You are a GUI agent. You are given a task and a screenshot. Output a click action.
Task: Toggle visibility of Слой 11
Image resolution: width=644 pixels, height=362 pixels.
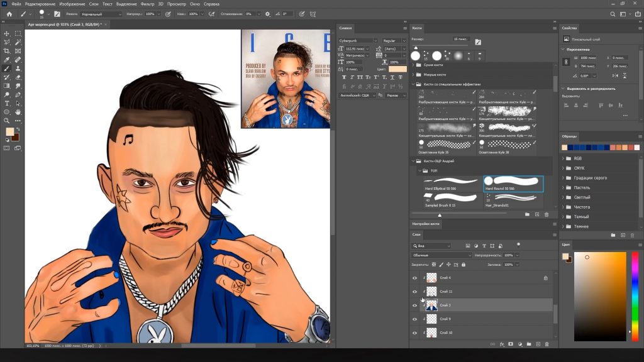point(414,292)
